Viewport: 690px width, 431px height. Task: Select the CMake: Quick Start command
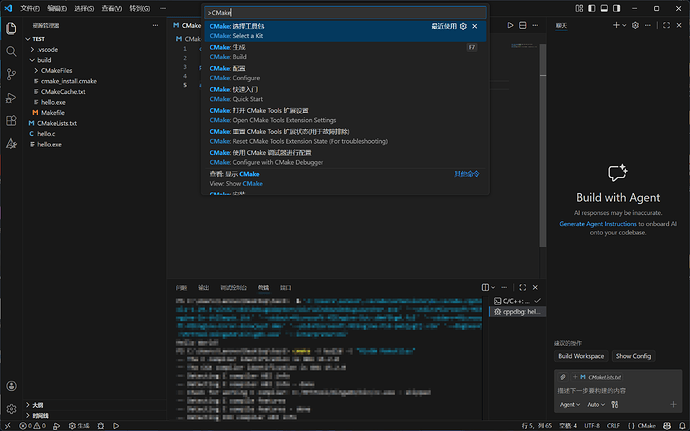tap(345, 94)
